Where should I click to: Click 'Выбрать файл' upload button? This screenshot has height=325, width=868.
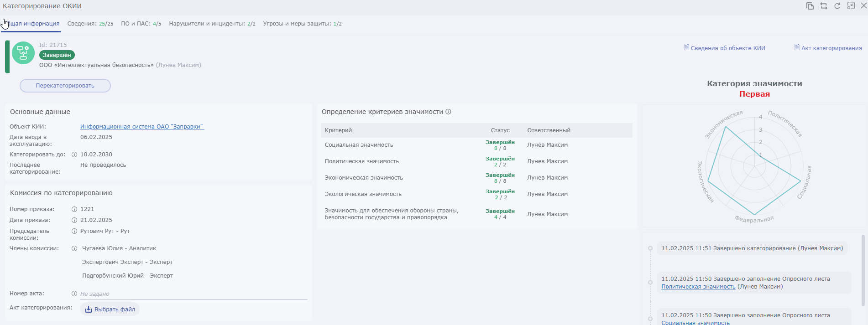[x=110, y=310]
